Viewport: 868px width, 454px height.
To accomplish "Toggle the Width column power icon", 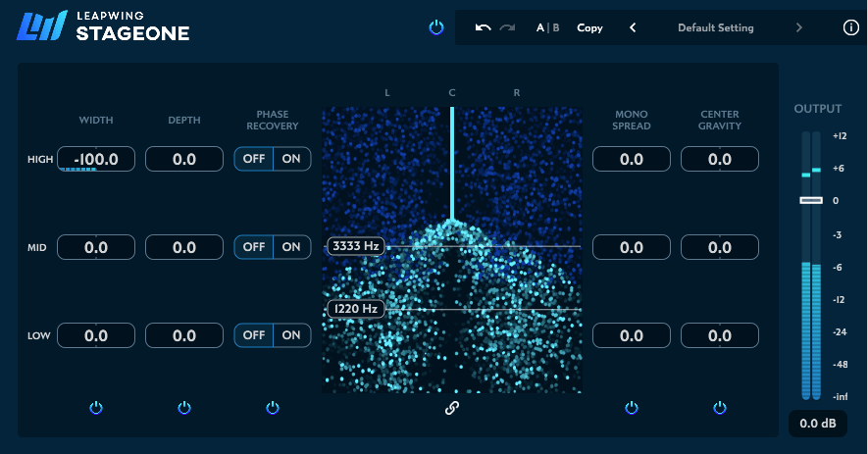I will click(x=96, y=407).
